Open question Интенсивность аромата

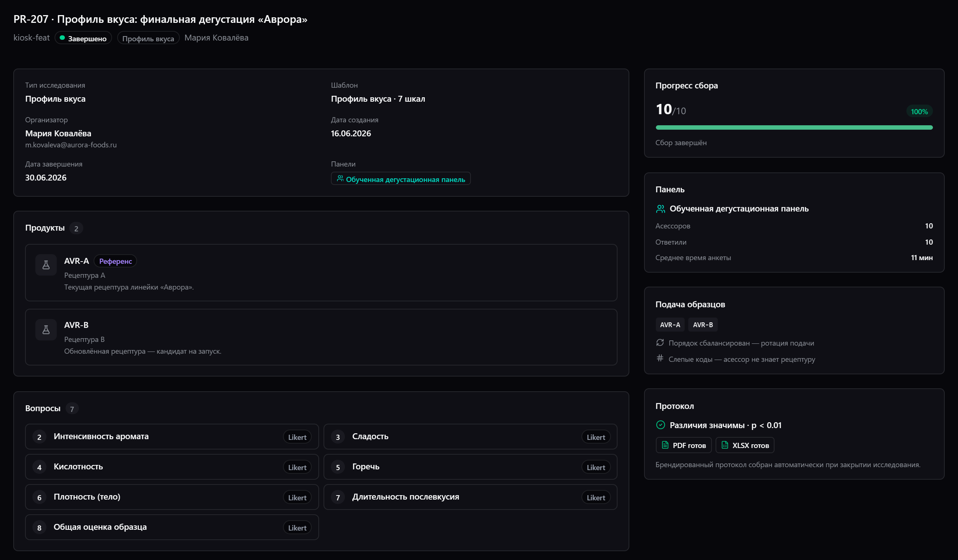click(172, 437)
